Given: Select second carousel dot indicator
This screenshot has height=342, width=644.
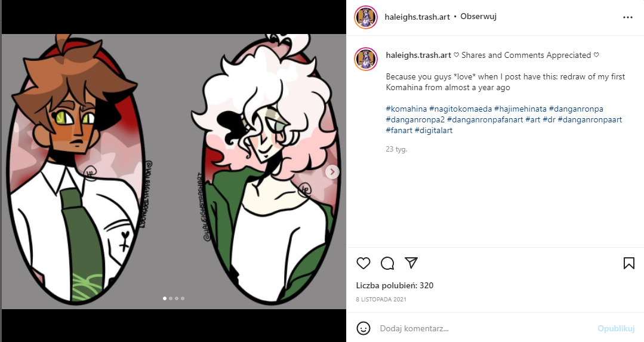Looking at the screenshot, I should click(x=171, y=298).
